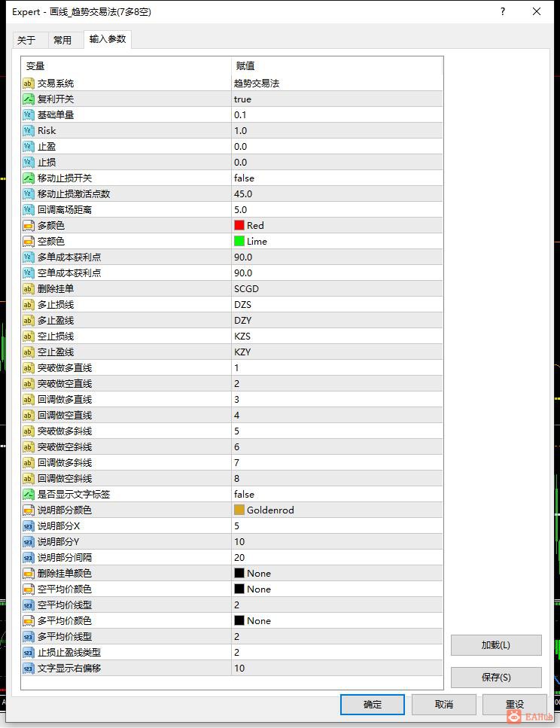
Task: Toggle 移动止损开关 value false
Action: [244, 178]
